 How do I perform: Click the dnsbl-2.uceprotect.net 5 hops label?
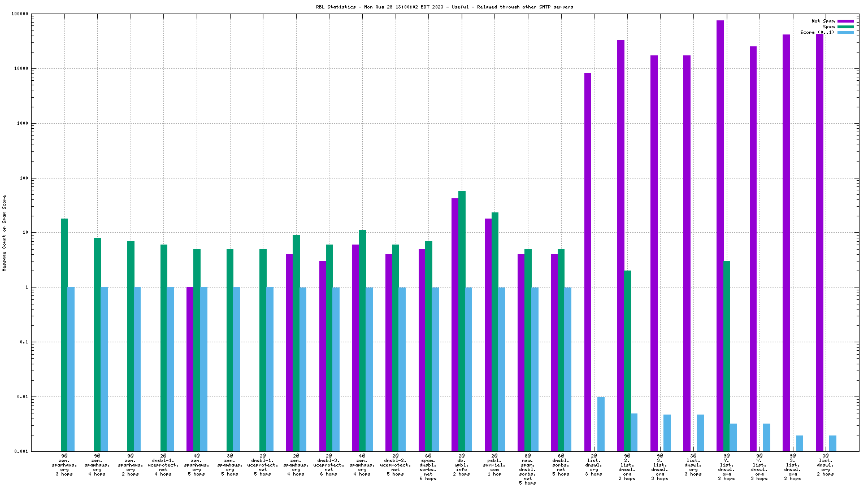coord(395,464)
